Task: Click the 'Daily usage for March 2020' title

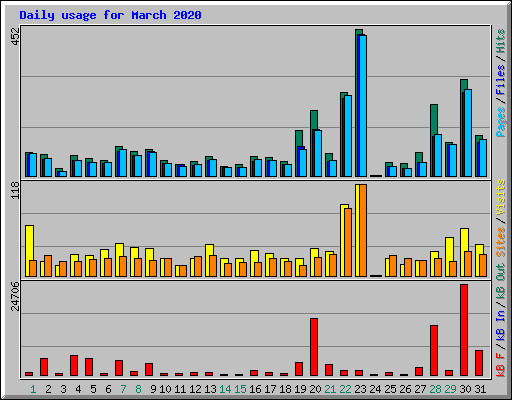Action: pyautogui.click(x=110, y=15)
